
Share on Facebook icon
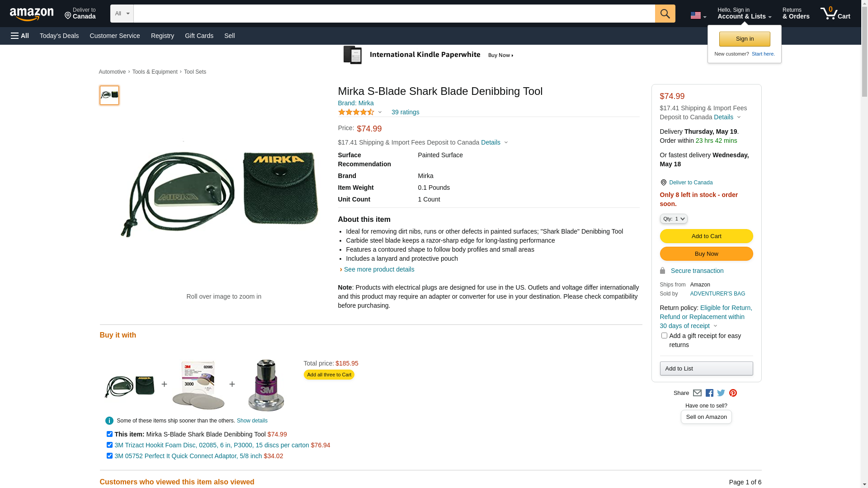click(709, 393)
